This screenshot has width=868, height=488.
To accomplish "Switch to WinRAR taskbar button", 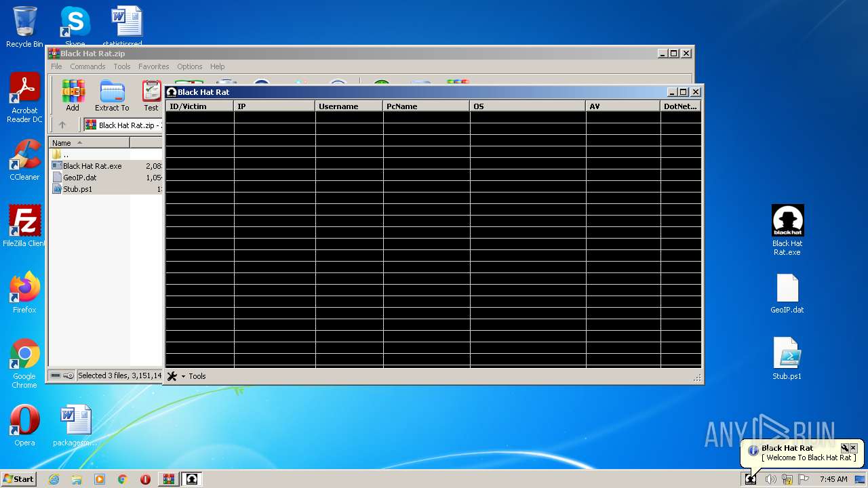I will (x=169, y=479).
